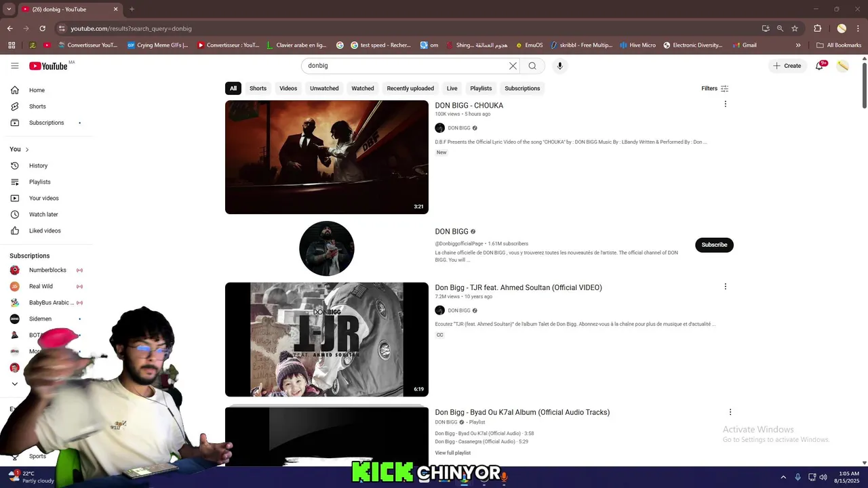Clear the search text with the X icon

(513, 66)
